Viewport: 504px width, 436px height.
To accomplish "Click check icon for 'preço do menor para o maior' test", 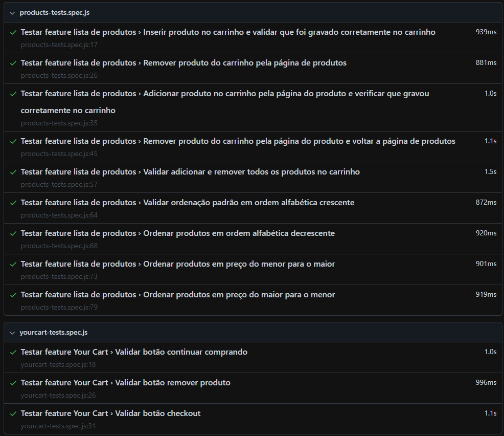I will (13, 264).
